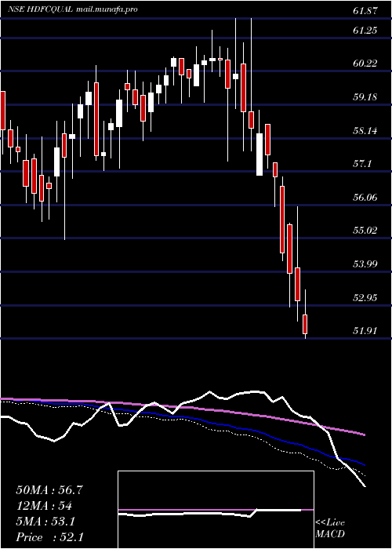Screen dimensions: 392x549
Task: Select the 55.02 price axis label
Action: pos(365,231)
